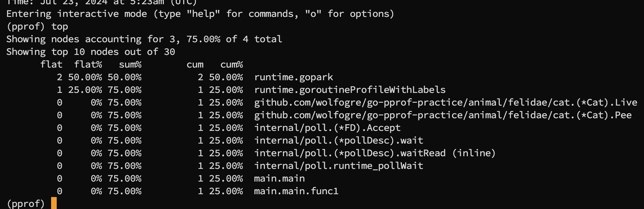Click runtime.goroutineProfileWithLabels in the list
This screenshot has width=644, height=209.
pyautogui.click(x=349, y=90)
